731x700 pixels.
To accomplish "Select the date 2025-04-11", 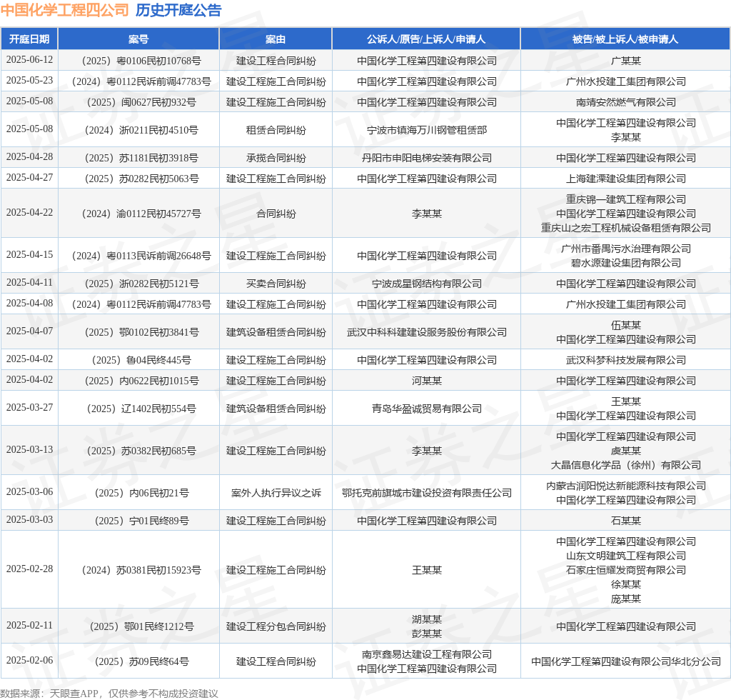I will (29, 283).
